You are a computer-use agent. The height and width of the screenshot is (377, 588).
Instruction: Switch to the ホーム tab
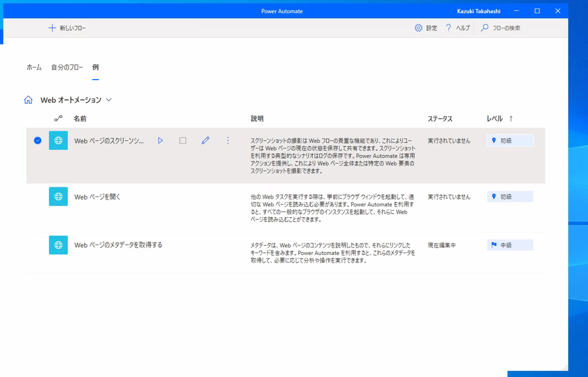click(x=33, y=67)
